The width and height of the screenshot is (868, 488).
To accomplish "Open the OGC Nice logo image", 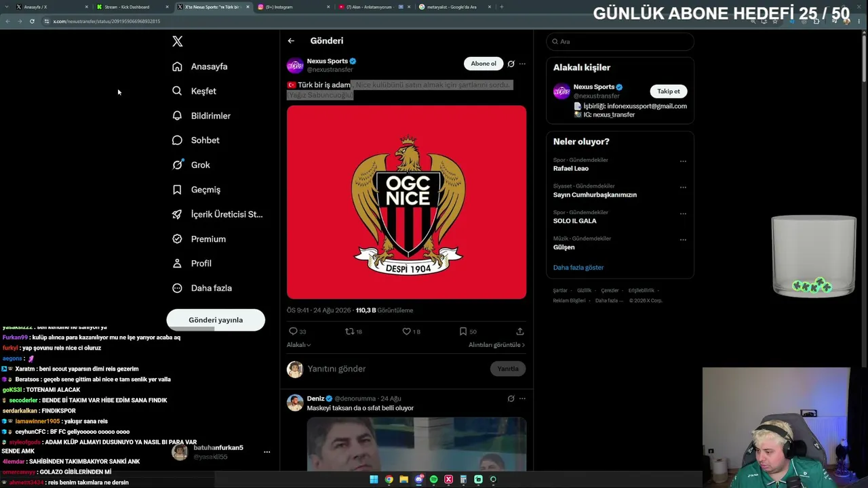I will [x=406, y=202].
